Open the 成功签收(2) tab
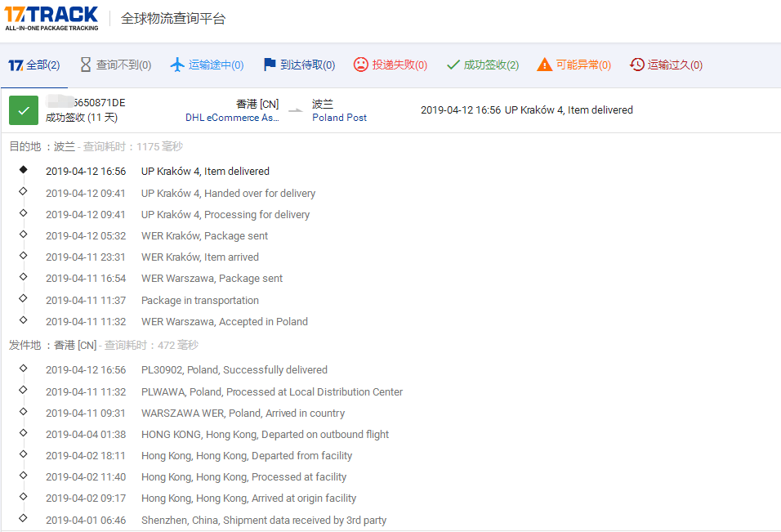 click(x=482, y=64)
